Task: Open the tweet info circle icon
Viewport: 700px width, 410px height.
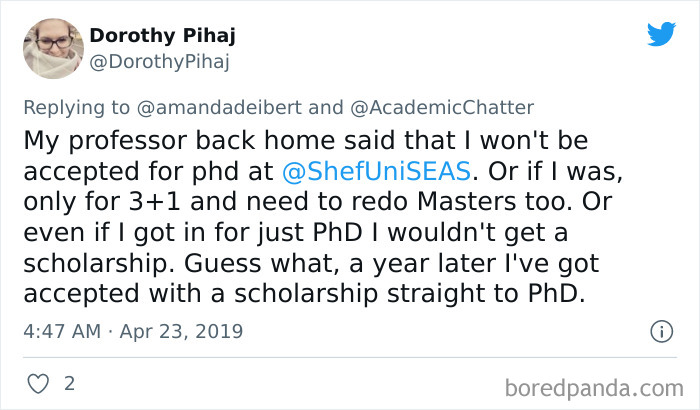Action: (x=660, y=330)
